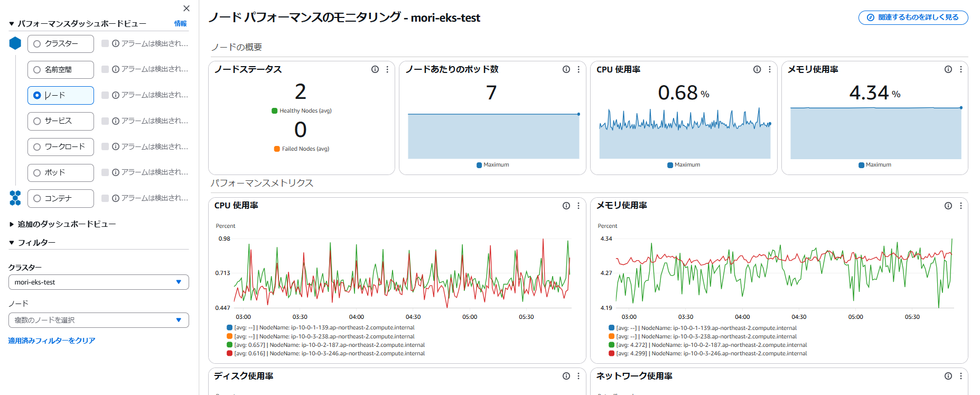980x395 pixels.
Task: Open actions menu for CPU 使用率 line chart
Action: click(578, 206)
